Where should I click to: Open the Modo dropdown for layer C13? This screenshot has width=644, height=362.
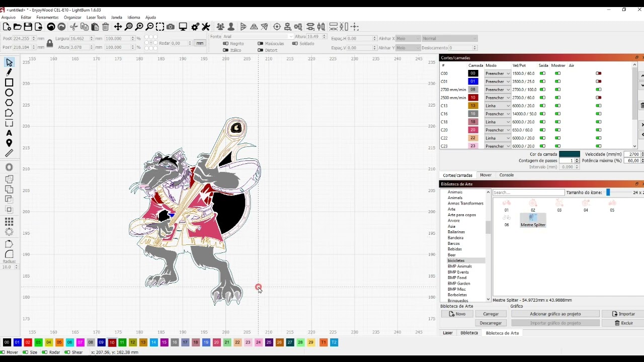pos(498,106)
